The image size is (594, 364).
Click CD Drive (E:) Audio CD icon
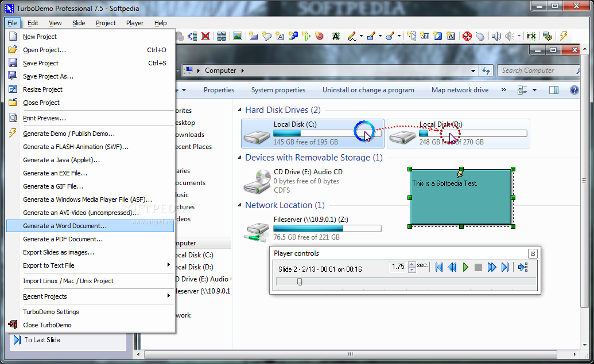point(257,182)
